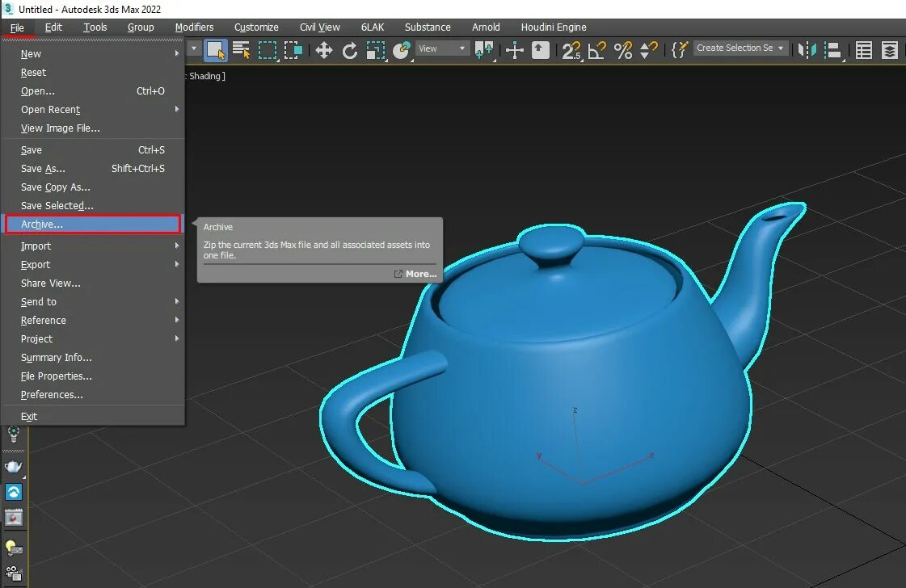Screen dimensions: 906x588
Task: Open the Substance menu
Action: pos(428,27)
